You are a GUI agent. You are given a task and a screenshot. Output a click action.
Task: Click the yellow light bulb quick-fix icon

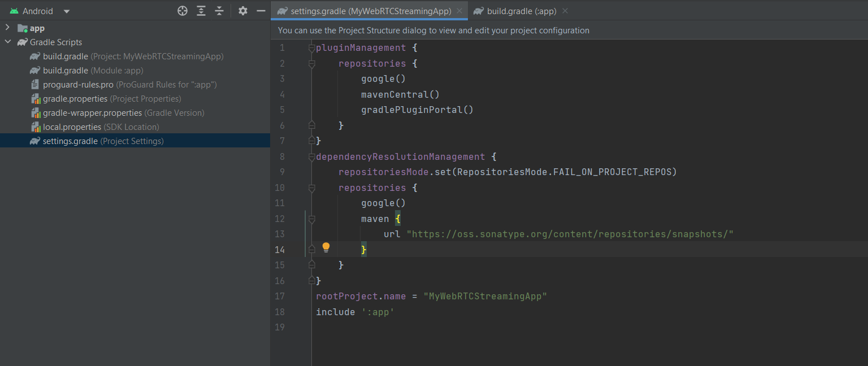point(326,247)
